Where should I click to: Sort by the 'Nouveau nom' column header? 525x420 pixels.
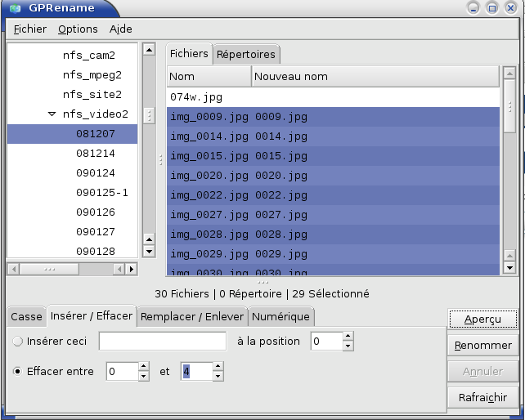[375, 77]
